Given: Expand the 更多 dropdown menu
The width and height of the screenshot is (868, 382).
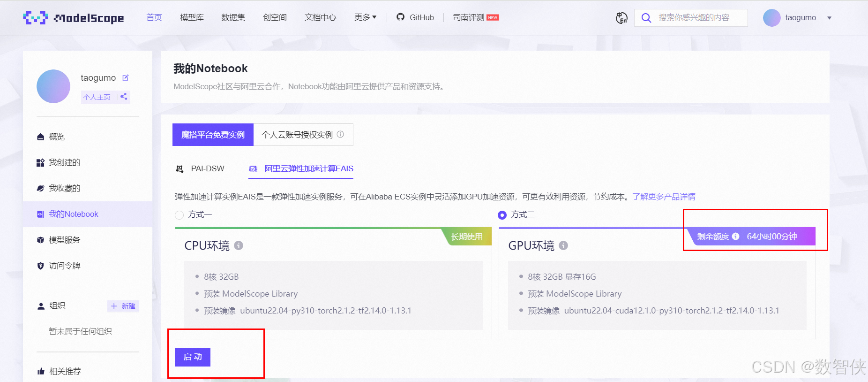Looking at the screenshot, I should 366,17.
